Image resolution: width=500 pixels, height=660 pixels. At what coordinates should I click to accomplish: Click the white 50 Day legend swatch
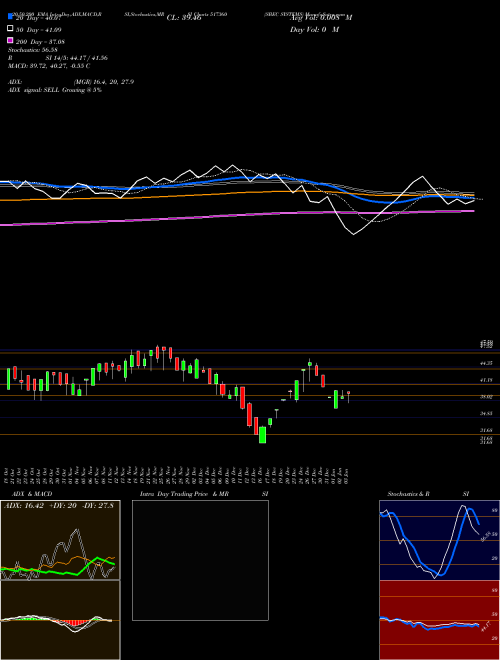point(10,29)
